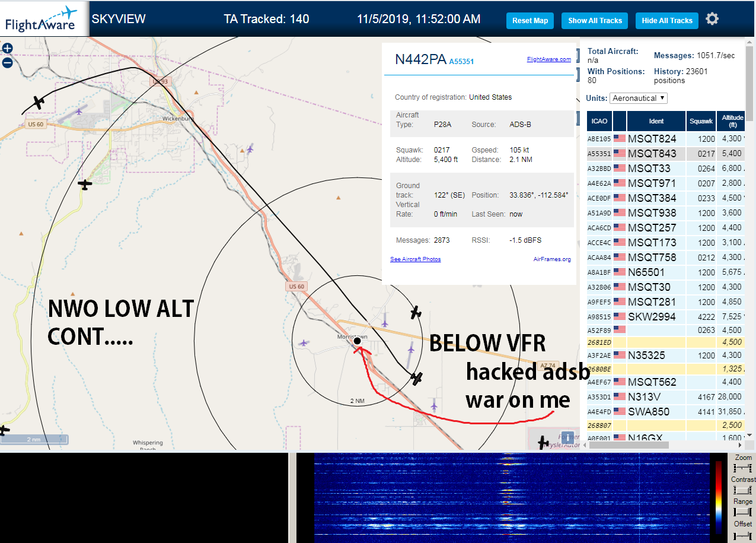Screen dimensions: 756x543
Task: Select the MSQT384 row
Action: (x=666, y=198)
